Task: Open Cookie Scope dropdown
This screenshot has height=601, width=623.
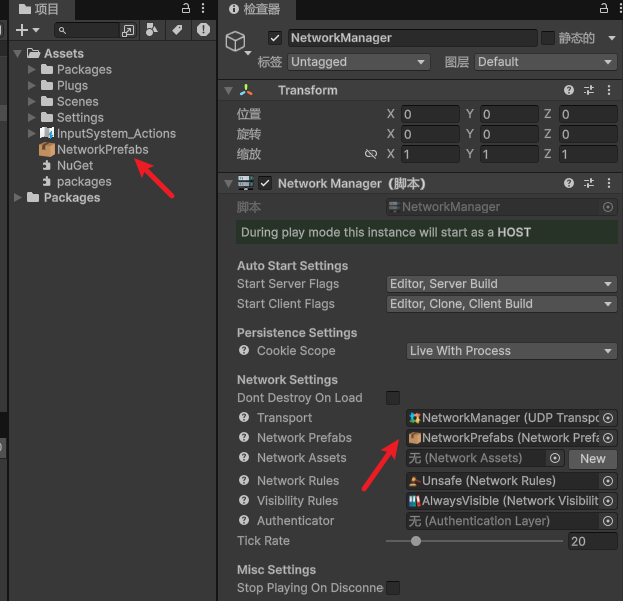Action: 511,351
